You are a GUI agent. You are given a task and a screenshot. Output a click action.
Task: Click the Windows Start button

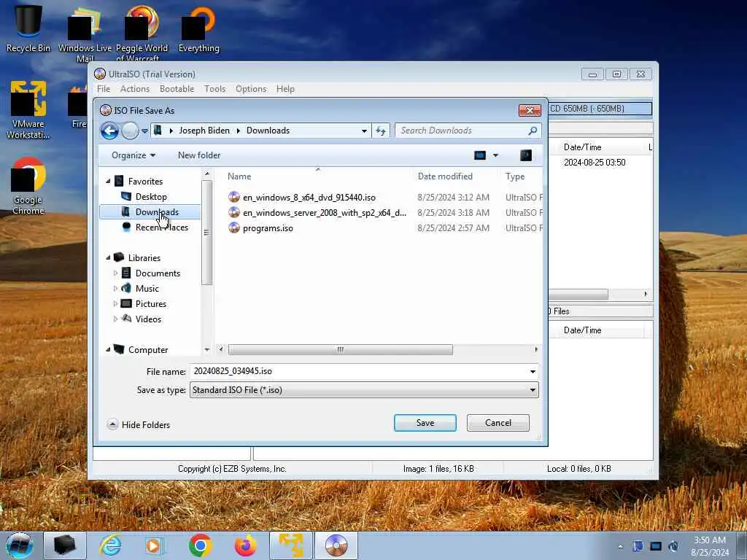[x=20, y=545]
